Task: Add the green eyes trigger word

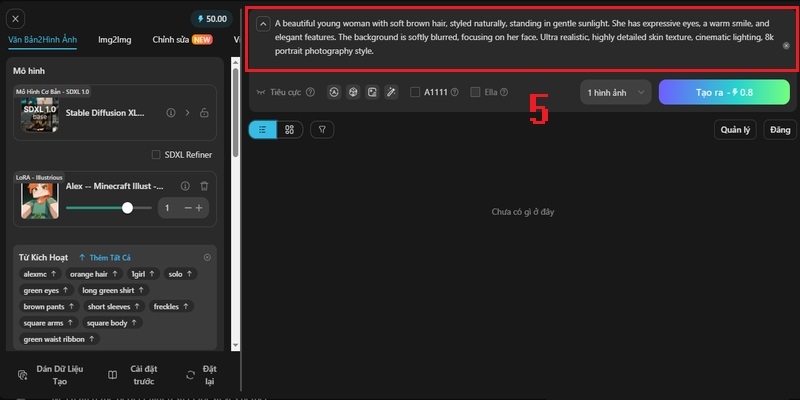Action: tap(46, 290)
